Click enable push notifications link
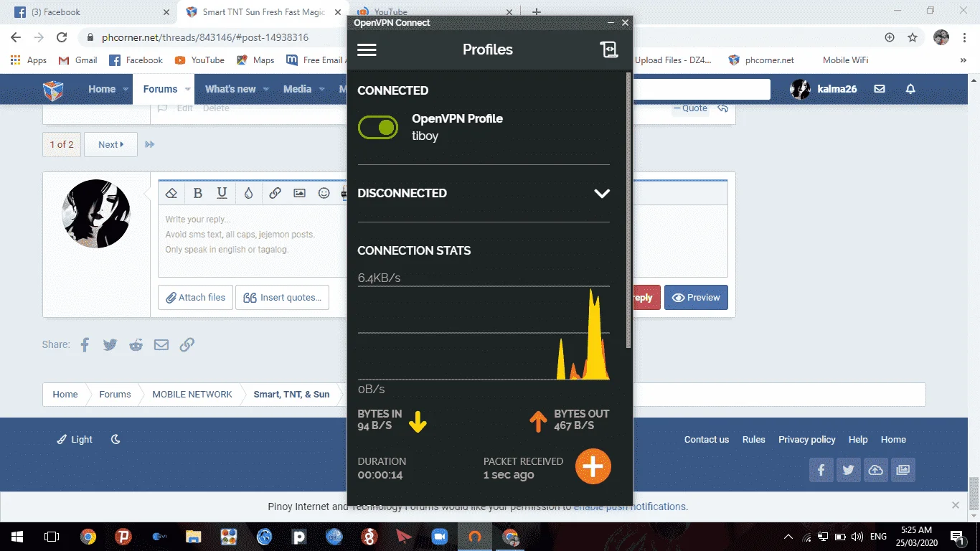Viewport: 980px width, 551px height. (x=630, y=507)
